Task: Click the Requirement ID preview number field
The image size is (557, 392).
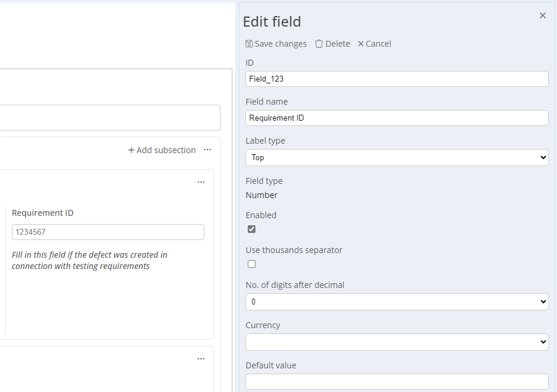Action: (x=108, y=232)
